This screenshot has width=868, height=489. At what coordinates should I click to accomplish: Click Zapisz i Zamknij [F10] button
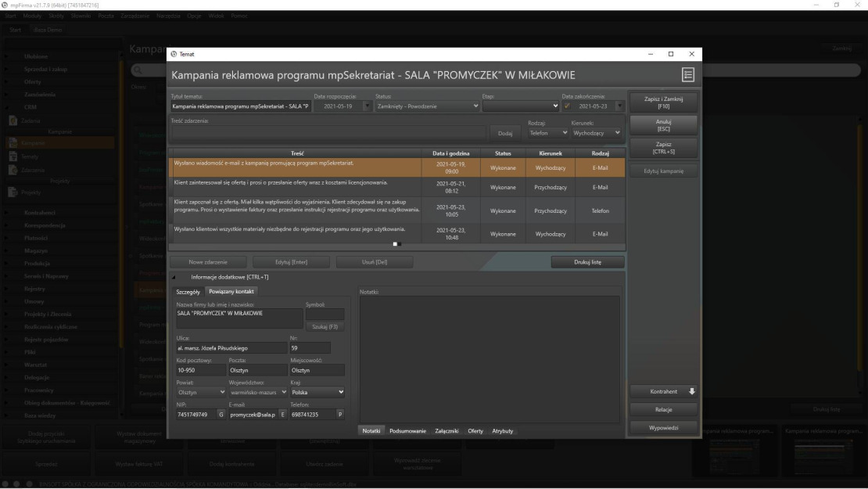click(x=663, y=102)
